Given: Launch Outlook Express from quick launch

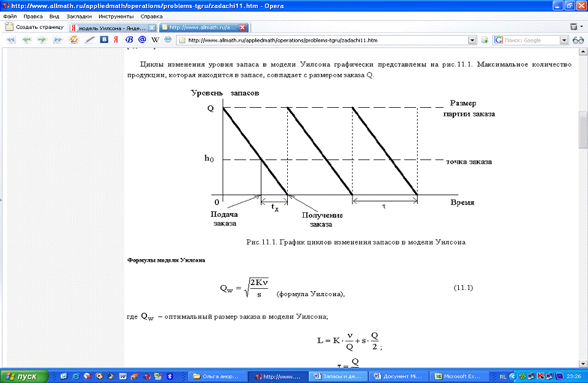Looking at the screenshot, I should click(64, 376).
